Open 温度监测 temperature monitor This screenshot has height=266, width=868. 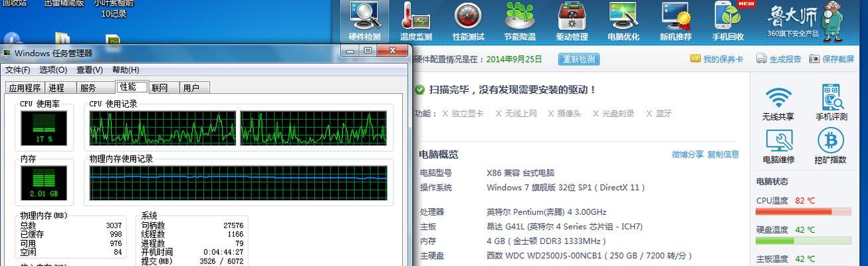416,22
